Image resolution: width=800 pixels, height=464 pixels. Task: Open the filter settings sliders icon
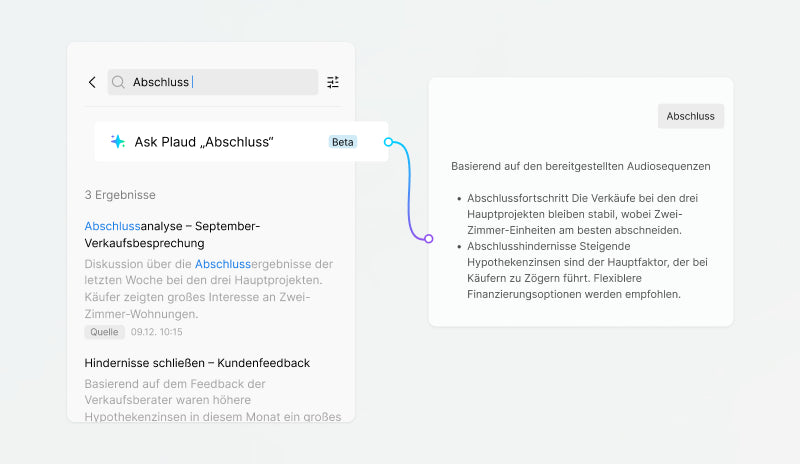[333, 82]
